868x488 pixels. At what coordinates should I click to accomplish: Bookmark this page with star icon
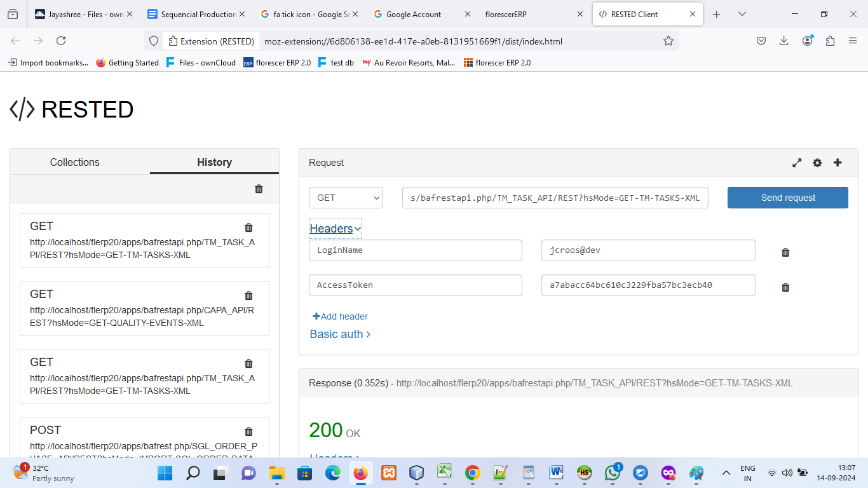(x=668, y=41)
